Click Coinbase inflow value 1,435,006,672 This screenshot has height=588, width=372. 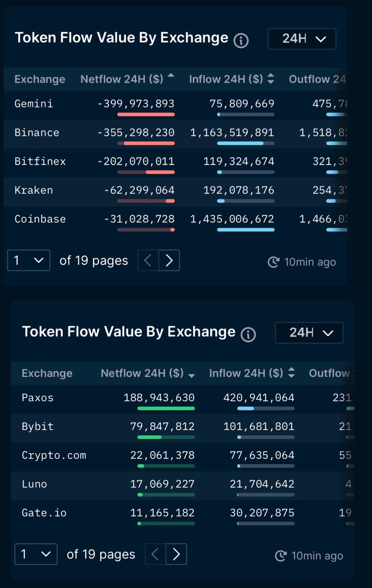point(232,219)
